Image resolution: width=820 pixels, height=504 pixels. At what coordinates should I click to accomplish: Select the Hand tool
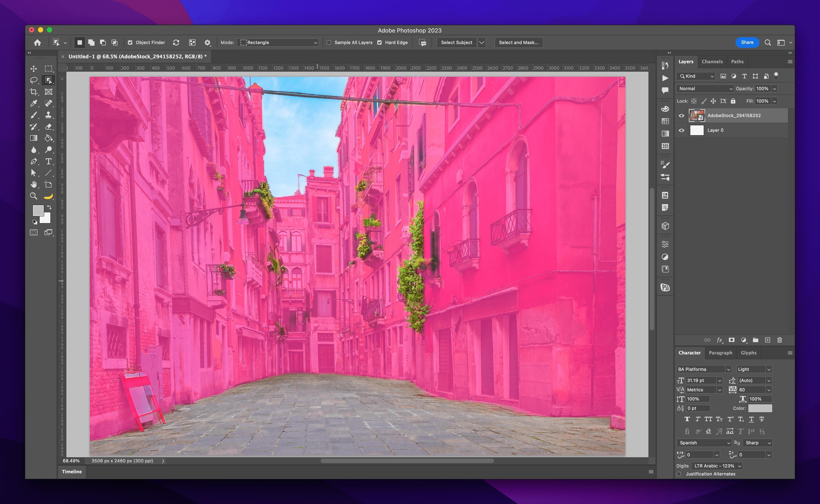click(34, 184)
